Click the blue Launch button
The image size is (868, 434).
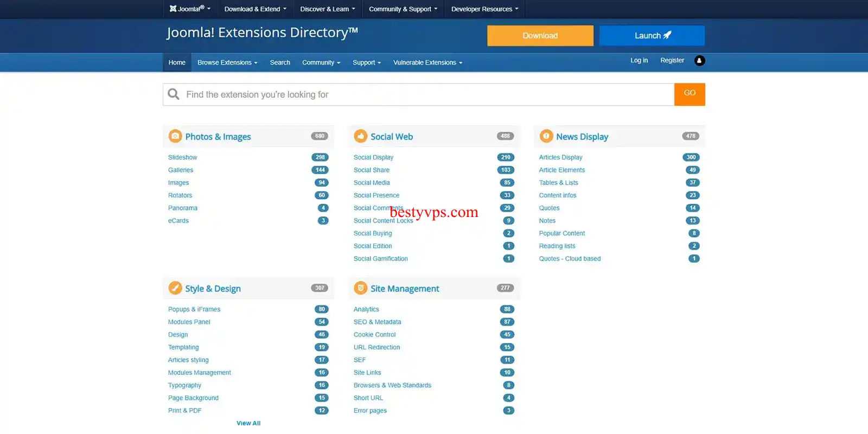point(652,36)
